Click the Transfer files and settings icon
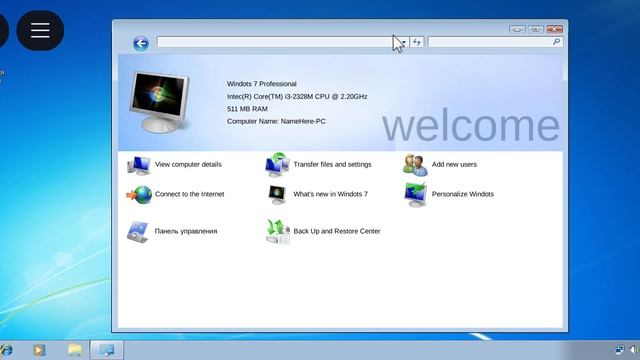 coord(278,164)
